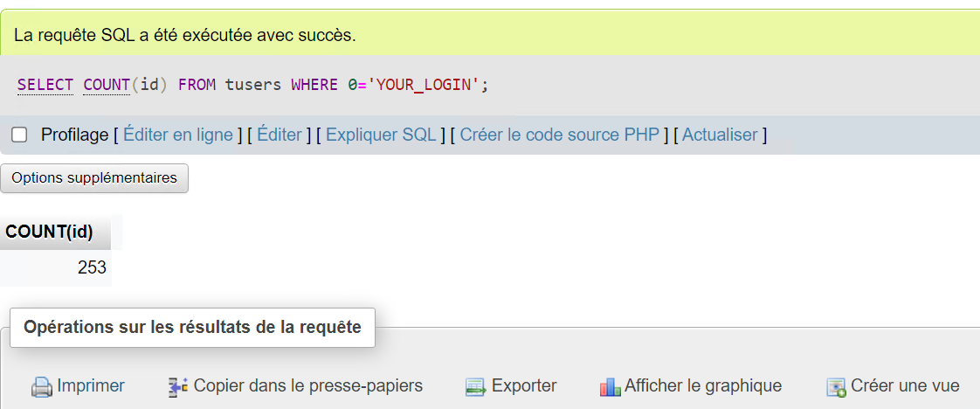Viewport: 980px width, 409px height.
Task: Open the Exporter results link
Action: tap(524, 386)
